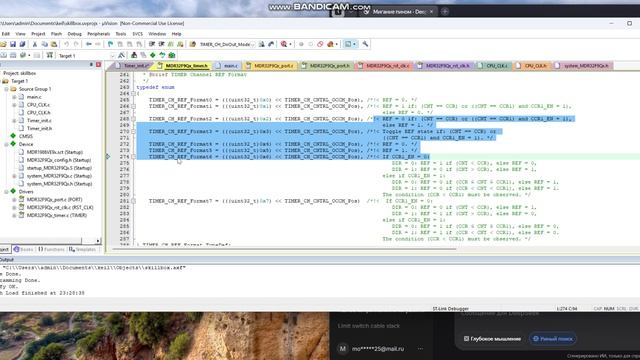Image resolution: width=640 pixels, height=360 pixels.
Task: Click the Undo toolbar icon
Action: tap(67, 44)
